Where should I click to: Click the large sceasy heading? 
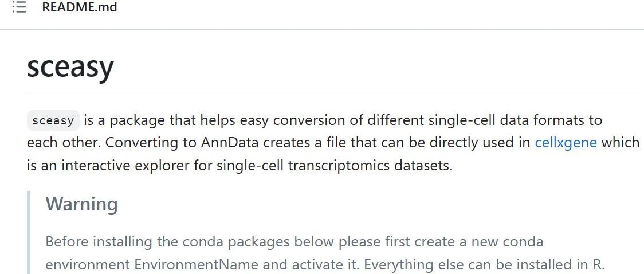(70, 66)
